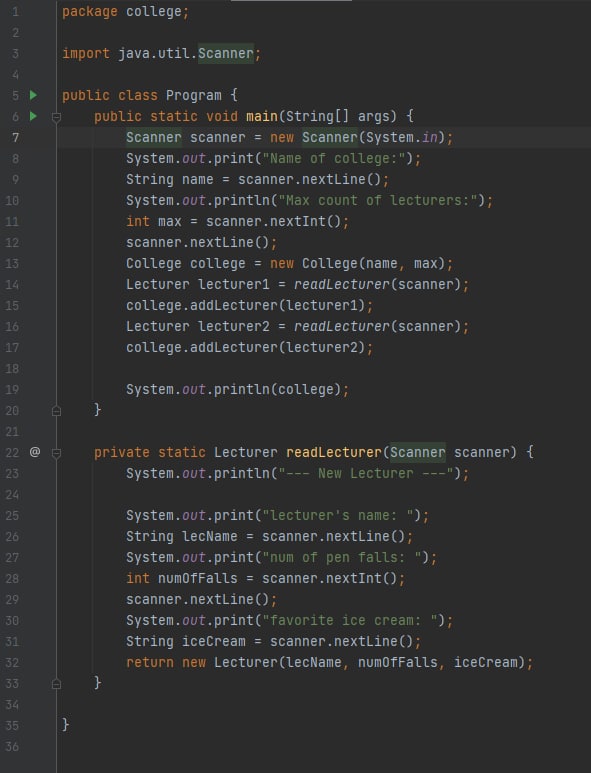Click 'package' keyword on line 1
The height and width of the screenshot is (773, 591).
click(90, 12)
